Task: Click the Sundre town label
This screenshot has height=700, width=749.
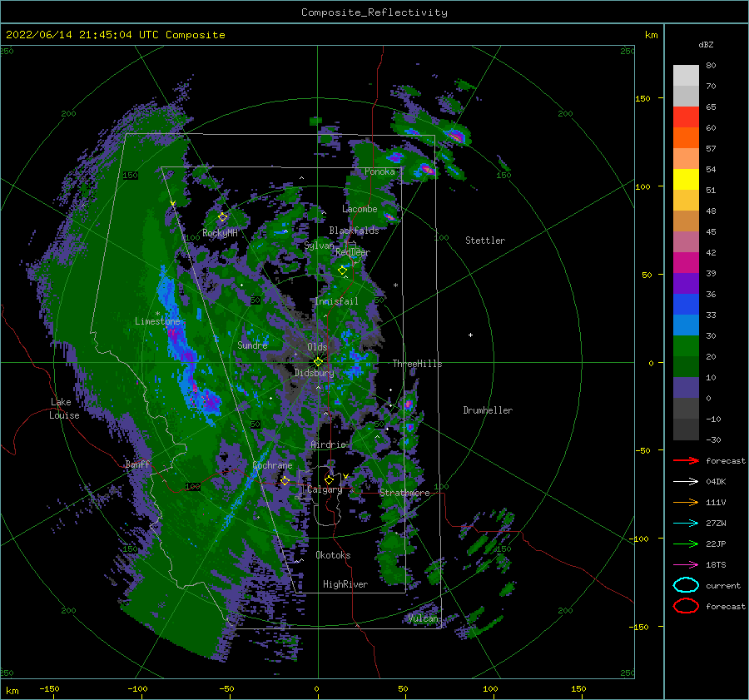Action: [x=253, y=345]
